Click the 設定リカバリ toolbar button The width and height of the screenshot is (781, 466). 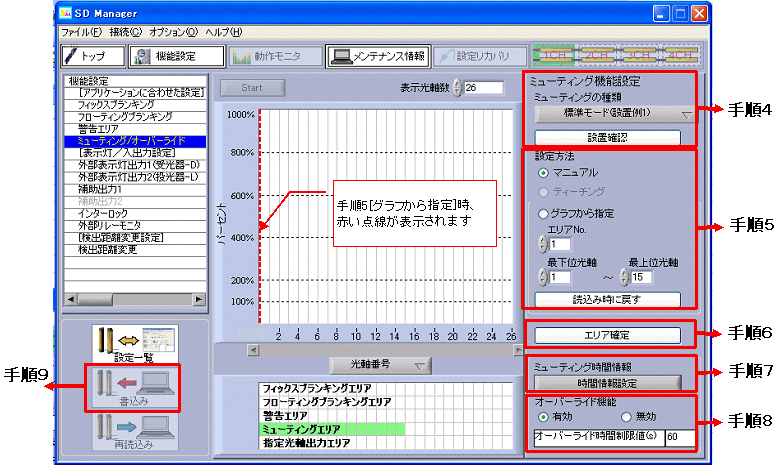click(x=480, y=56)
